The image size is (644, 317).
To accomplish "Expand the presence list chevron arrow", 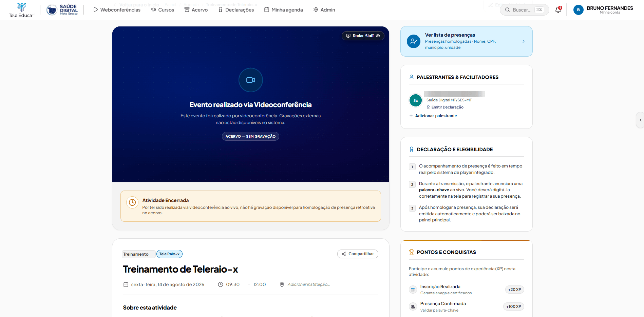I will (524, 41).
